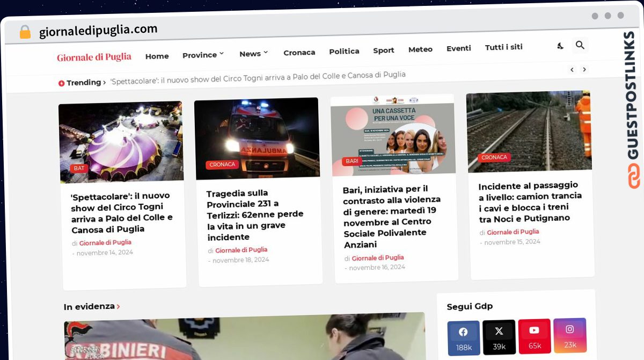This screenshot has width=644, height=360.
Task: Open the circus tent article thumbnail
Action: coord(121,142)
